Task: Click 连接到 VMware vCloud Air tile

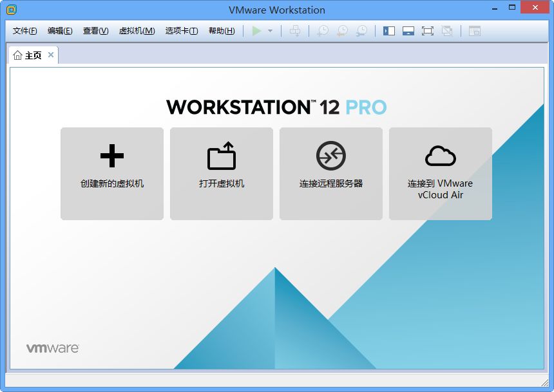Action: (x=441, y=174)
